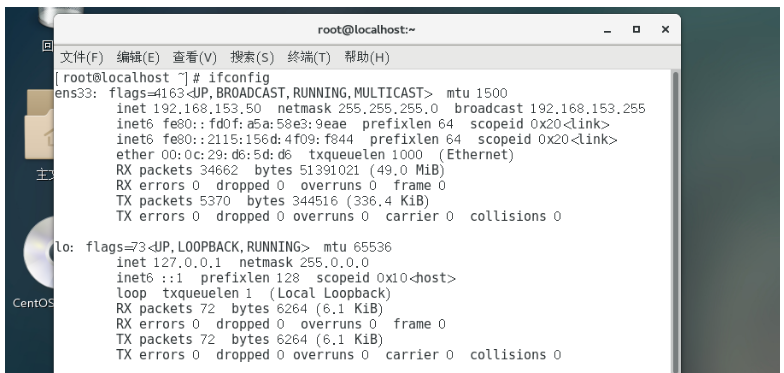Click the ifconfig command at the prompt
The width and height of the screenshot is (784, 373).
click(x=239, y=78)
